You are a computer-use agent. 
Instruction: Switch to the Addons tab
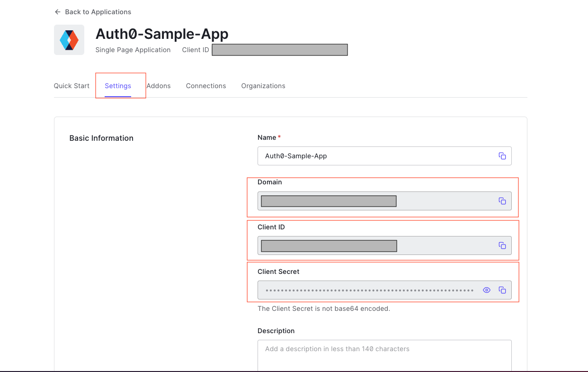click(159, 86)
